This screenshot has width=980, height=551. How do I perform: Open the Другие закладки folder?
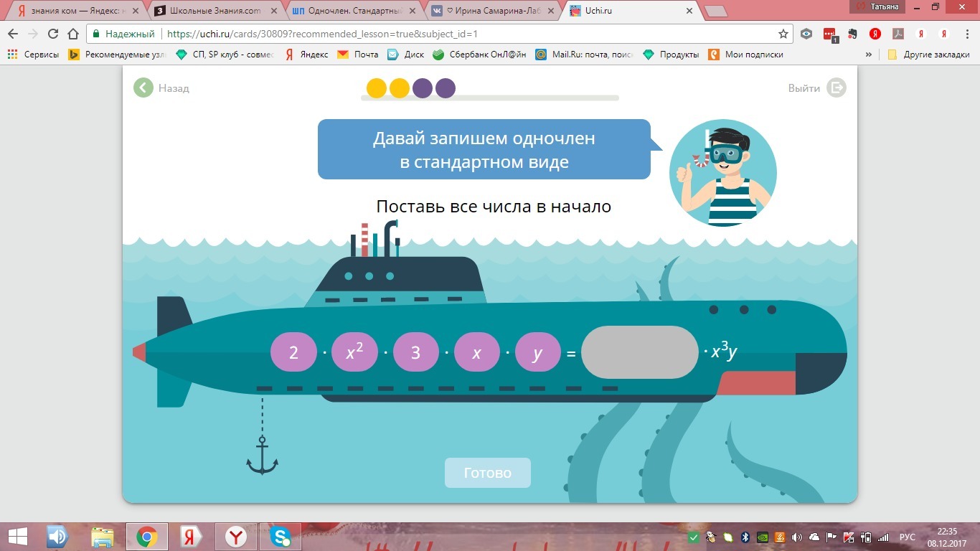[x=928, y=55]
